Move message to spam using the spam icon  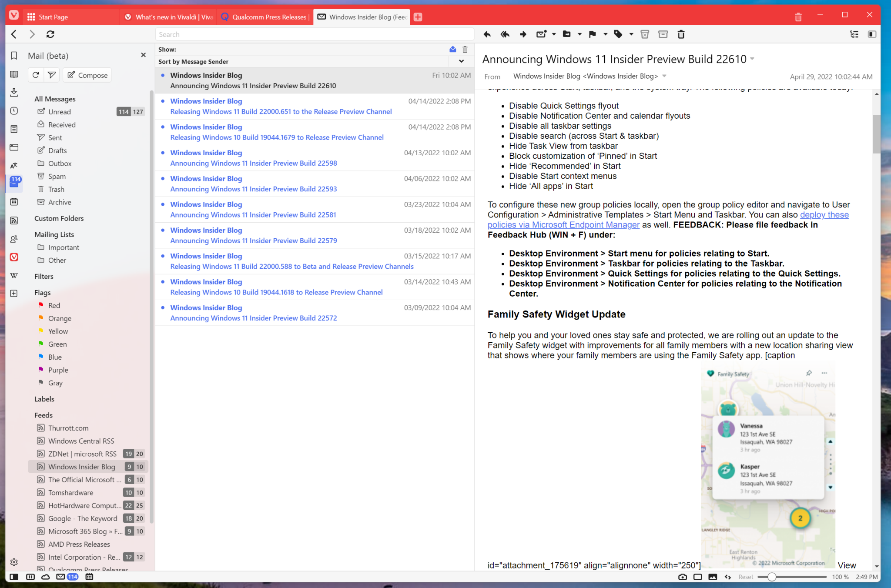(644, 34)
